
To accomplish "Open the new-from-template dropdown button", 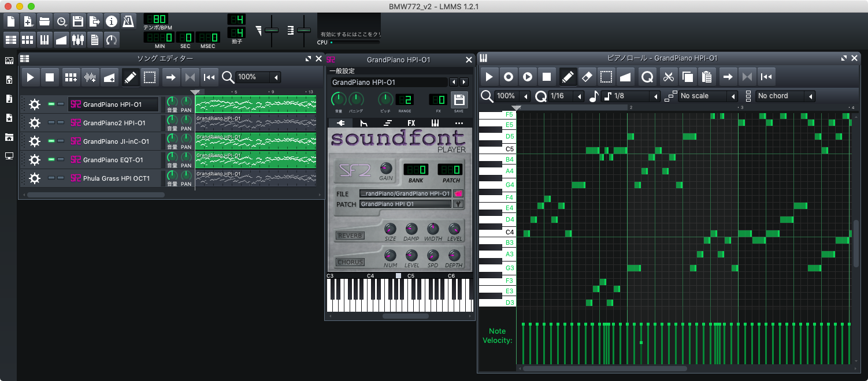I will click(x=27, y=21).
